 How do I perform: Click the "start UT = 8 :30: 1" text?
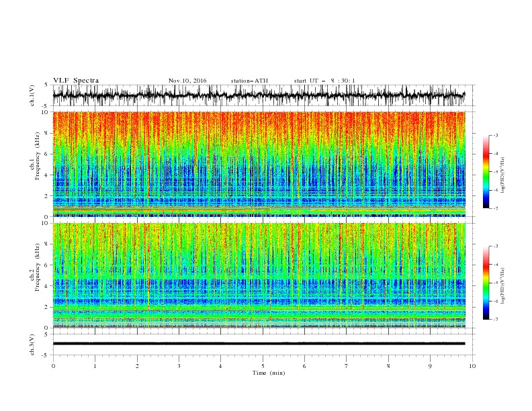pyautogui.click(x=324, y=81)
